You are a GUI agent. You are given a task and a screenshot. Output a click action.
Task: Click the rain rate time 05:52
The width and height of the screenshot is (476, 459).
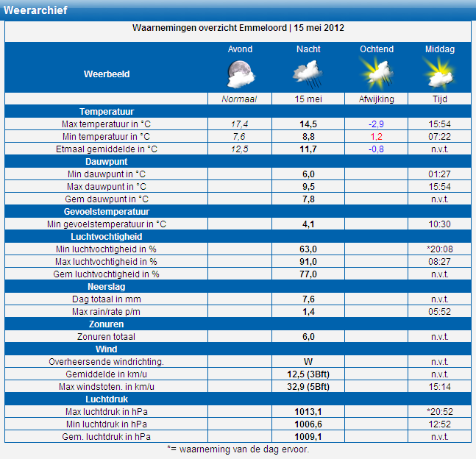pyautogui.click(x=439, y=312)
